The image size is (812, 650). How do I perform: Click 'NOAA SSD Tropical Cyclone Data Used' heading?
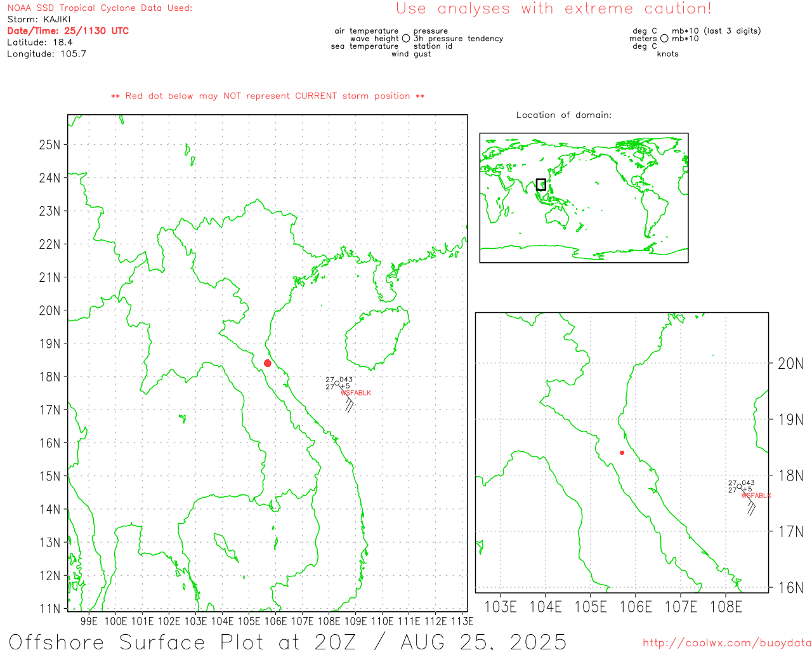click(100, 8)
